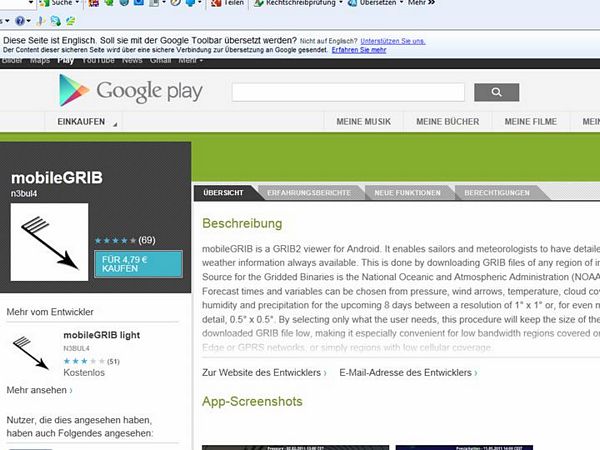This screenshot has width=600, height=450.
Task: Click the Für 4,79 € Kaufen button
Action: pyautogui.click(x=137, y=263)
